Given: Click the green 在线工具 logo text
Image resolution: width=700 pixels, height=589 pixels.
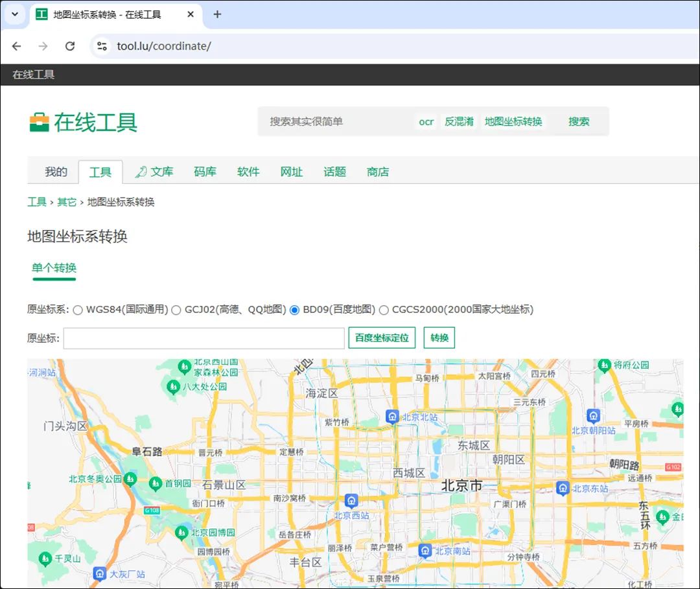Looking at the screenshot, I should [95, 122].
